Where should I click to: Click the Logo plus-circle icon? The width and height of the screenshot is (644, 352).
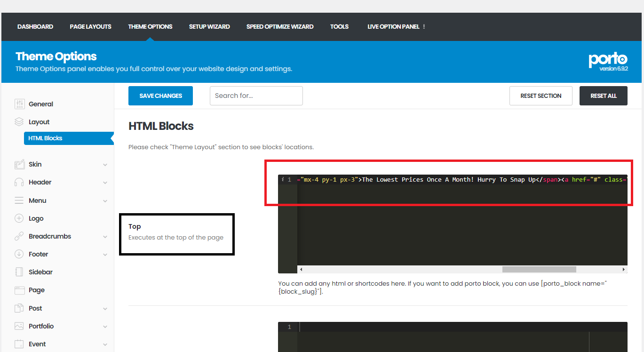(19, 218)
